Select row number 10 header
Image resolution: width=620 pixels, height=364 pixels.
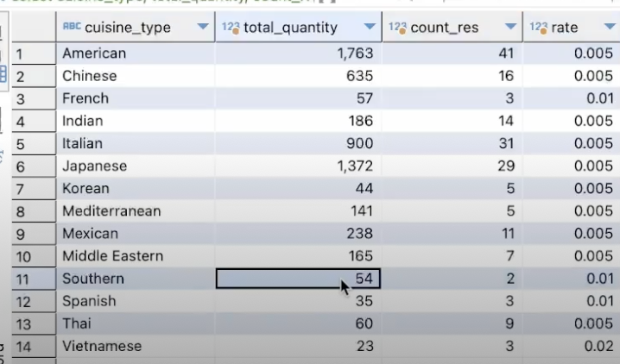[34, 256]
